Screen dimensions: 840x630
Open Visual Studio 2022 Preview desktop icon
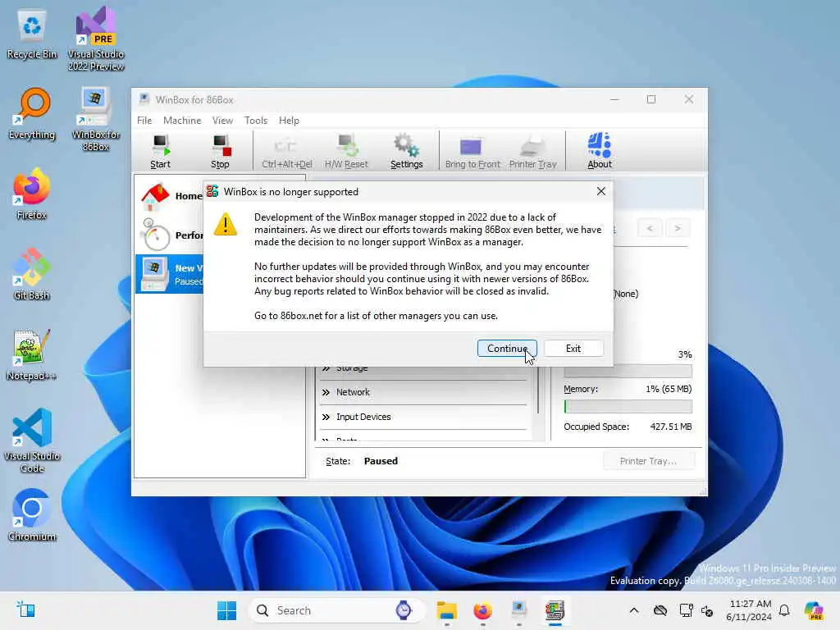pyautogui.click(x=96, y=39)
